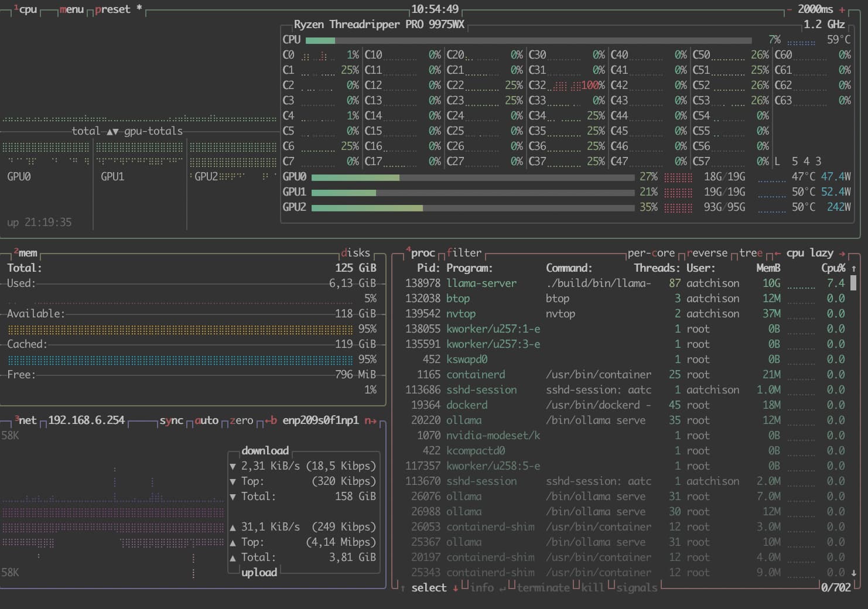Click right arrow after cpu lazy sorting

point(842,254)
